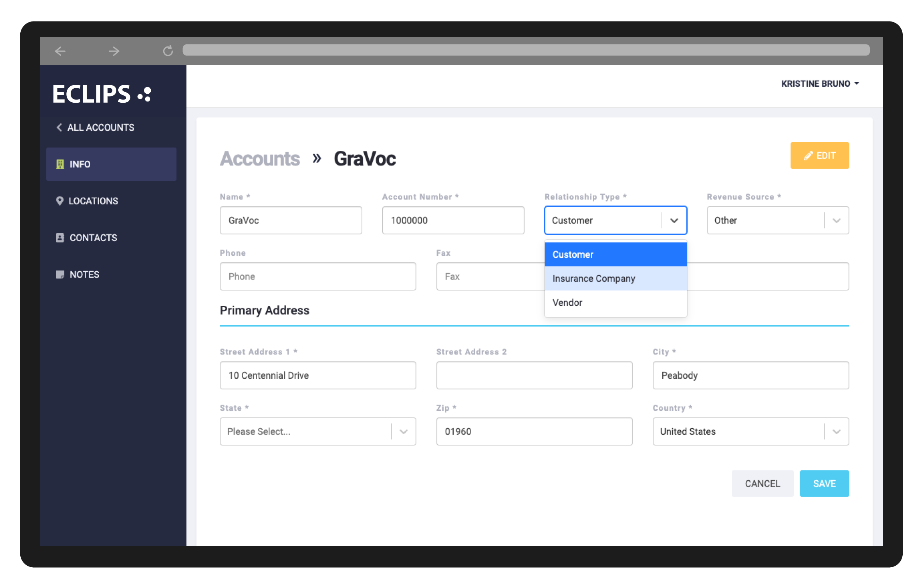Click the GraVoc page title
The height and width of the screenshot is (588, 923).
[365, 159]
